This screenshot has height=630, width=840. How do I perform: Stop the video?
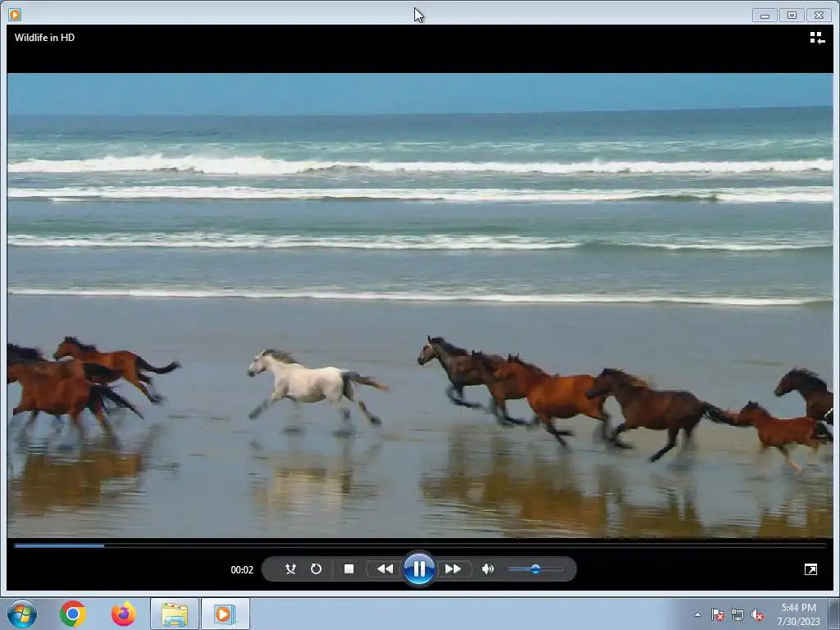(x=349, y=569)
